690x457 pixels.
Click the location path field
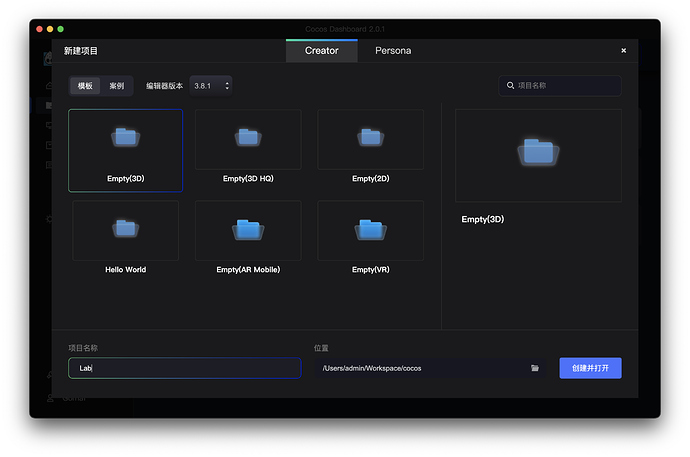(430, 368)
